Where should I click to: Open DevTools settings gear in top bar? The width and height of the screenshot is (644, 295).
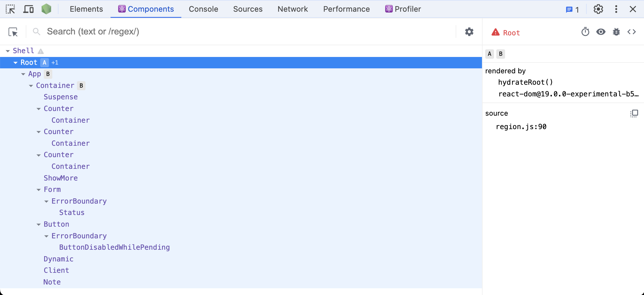(598, 9)
